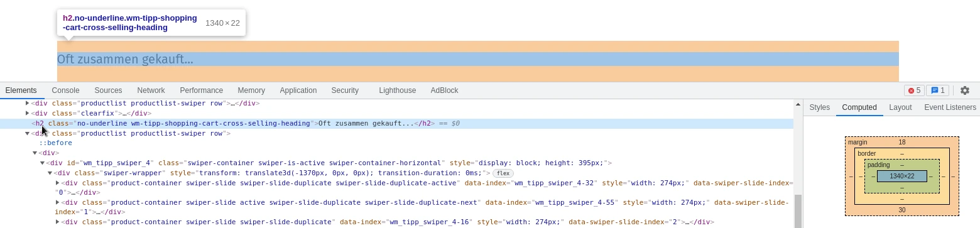Expand the clearfix div node
The height and width of the screenshot is (228, 980).
[x=27, y=113]
